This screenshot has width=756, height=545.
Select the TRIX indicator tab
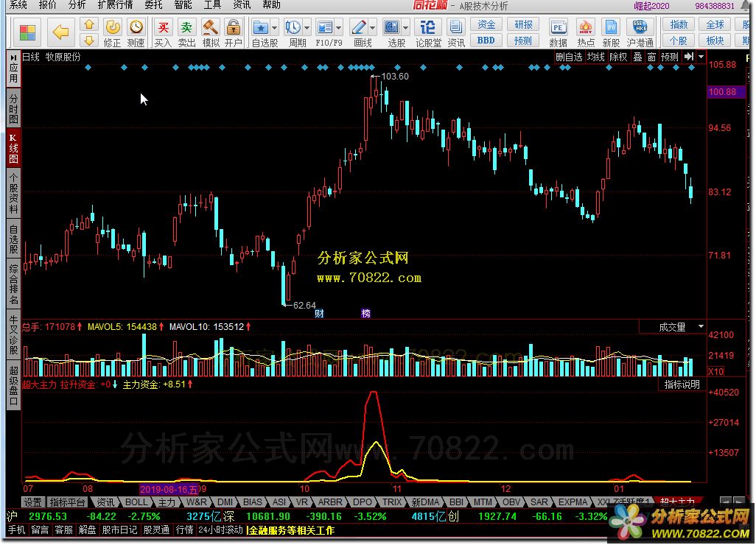point(392,502)
